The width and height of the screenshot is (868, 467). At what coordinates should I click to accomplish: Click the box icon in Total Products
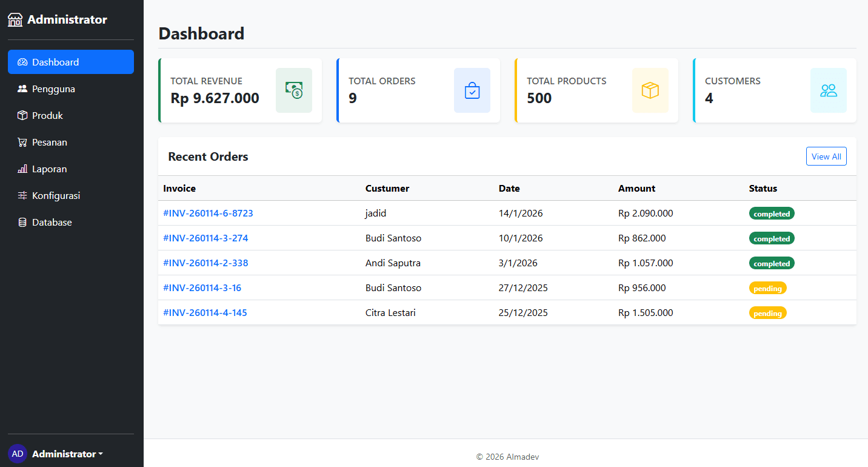650,90
